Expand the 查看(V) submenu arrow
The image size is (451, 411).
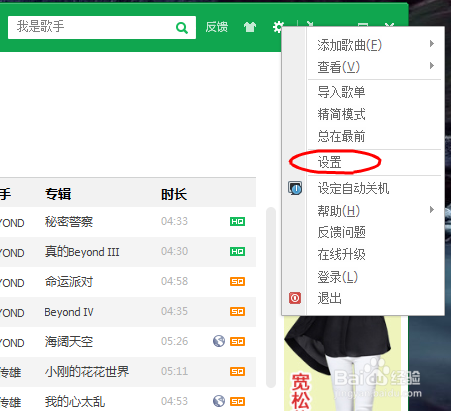(432, 66)
